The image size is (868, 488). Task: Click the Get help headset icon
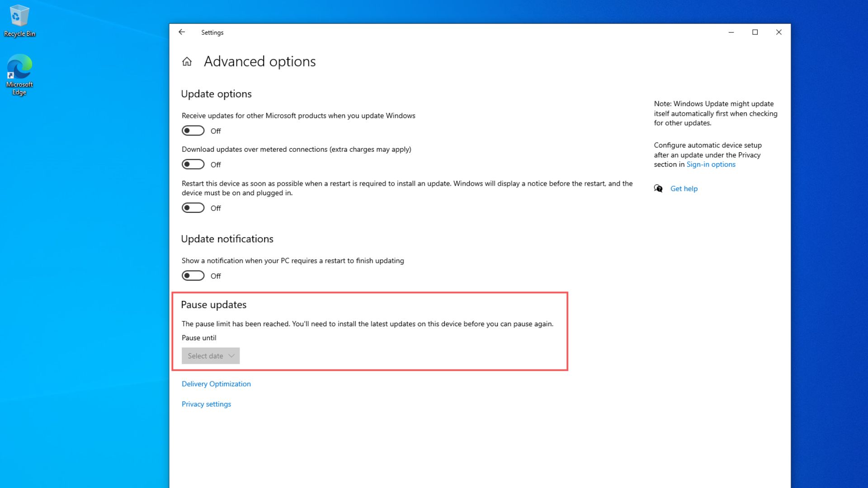(659, 188)
